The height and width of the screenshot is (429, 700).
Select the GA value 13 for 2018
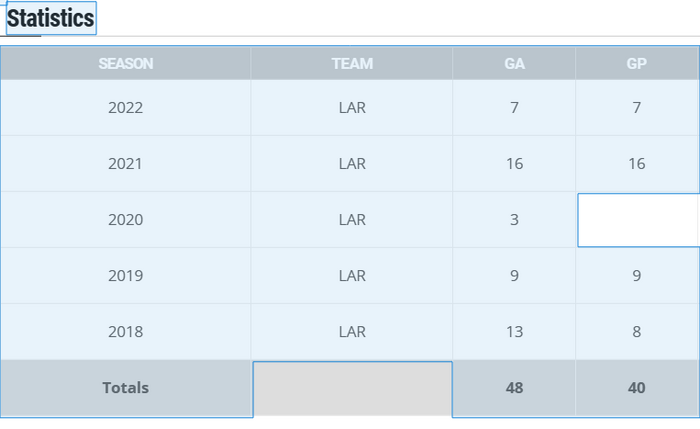[x=514, y=332]
